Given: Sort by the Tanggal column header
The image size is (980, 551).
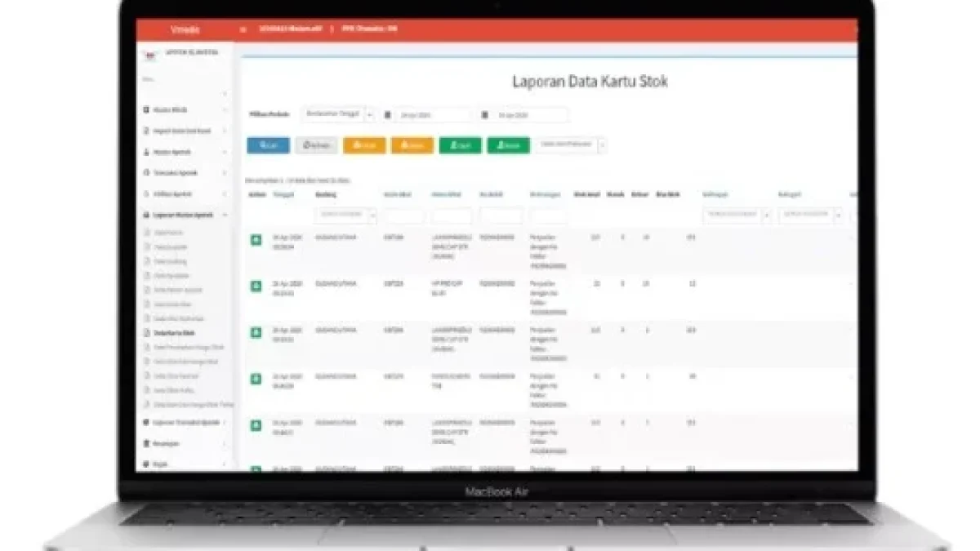Looking at the screenshot, I should coord(283,194).
